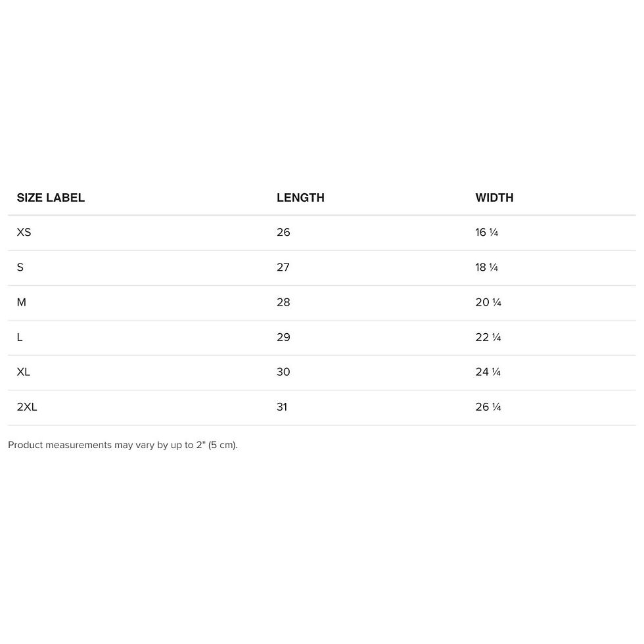Click the L length value 29

pyautogui.click(x=283, y=337)
